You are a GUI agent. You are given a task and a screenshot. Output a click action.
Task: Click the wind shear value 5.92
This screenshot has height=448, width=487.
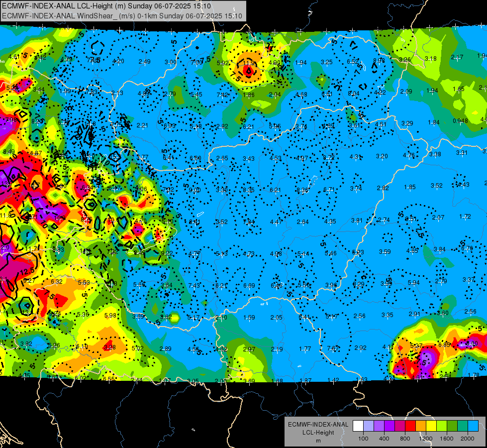[x=223, y=63]
